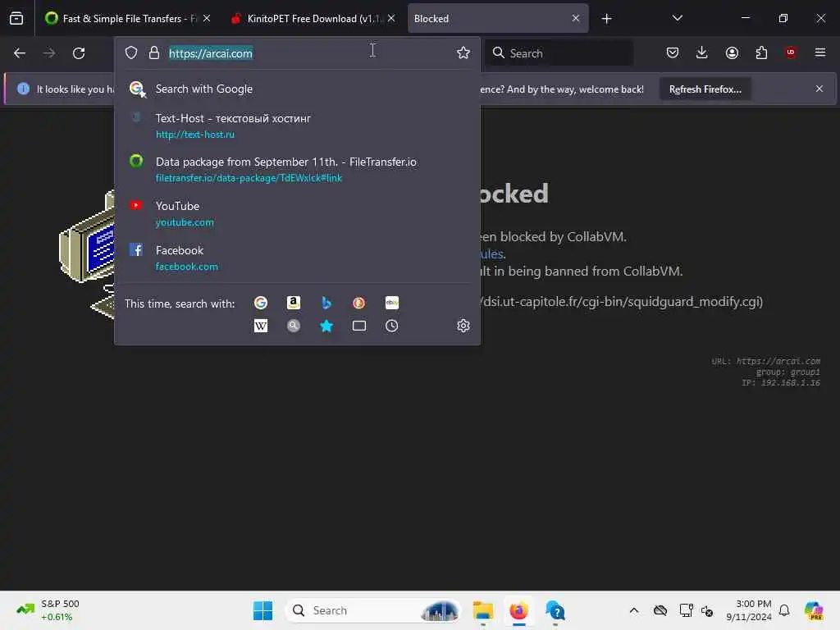Image resolution: width=840 pixels, height=630 pixels.
Task: Search history with clock icon
Action: tap(391, 326)
